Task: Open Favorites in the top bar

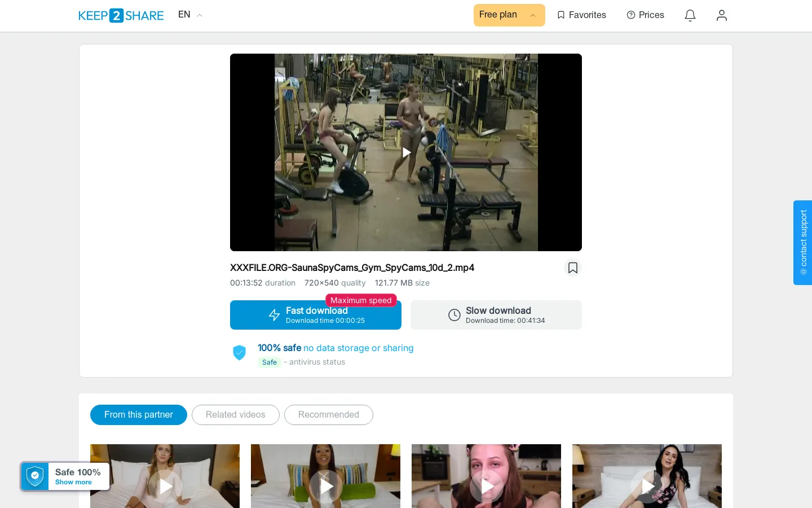Action: 581,15
